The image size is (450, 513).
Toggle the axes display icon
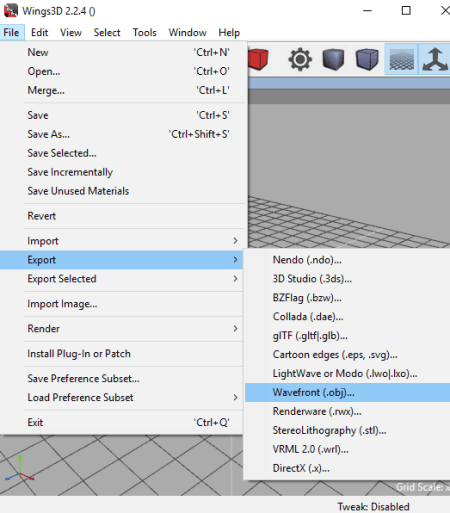tap(435, 59)
